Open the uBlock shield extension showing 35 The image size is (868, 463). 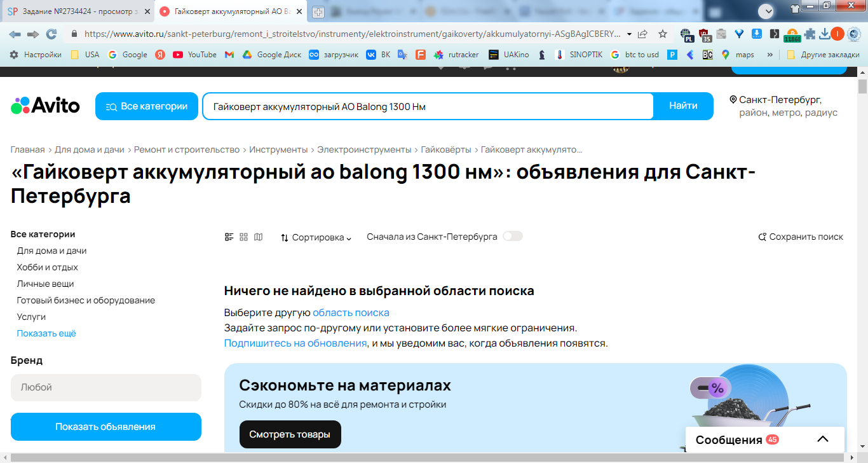(705, 35)
